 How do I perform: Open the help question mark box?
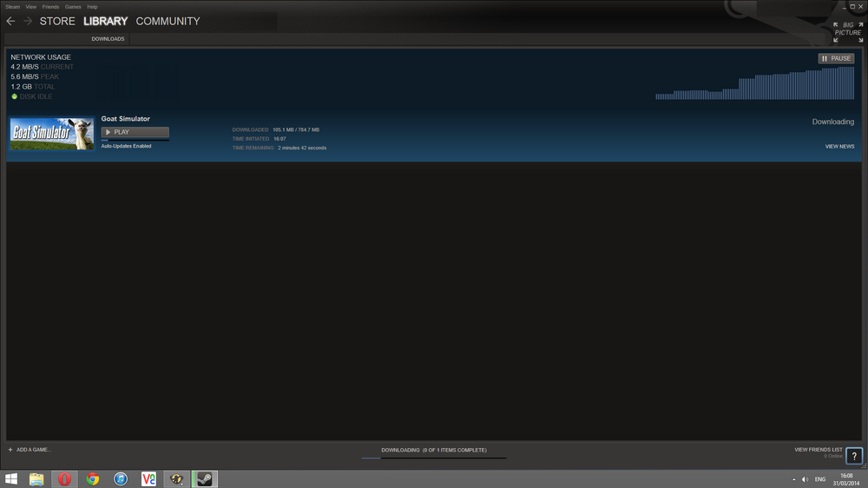(854, 457)
